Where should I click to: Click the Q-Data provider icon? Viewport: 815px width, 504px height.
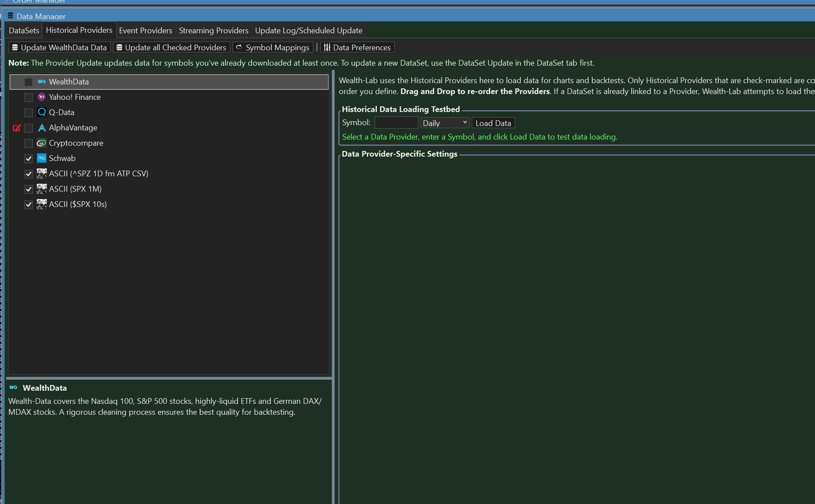[42, 112]
